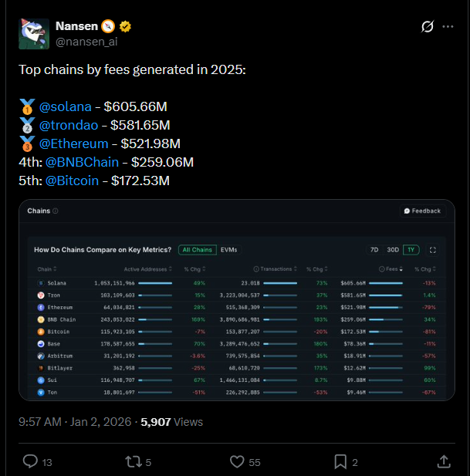Screen dimensions: 470x476
Task: Click the Feedback button in the chart
Action: [422, 211]
